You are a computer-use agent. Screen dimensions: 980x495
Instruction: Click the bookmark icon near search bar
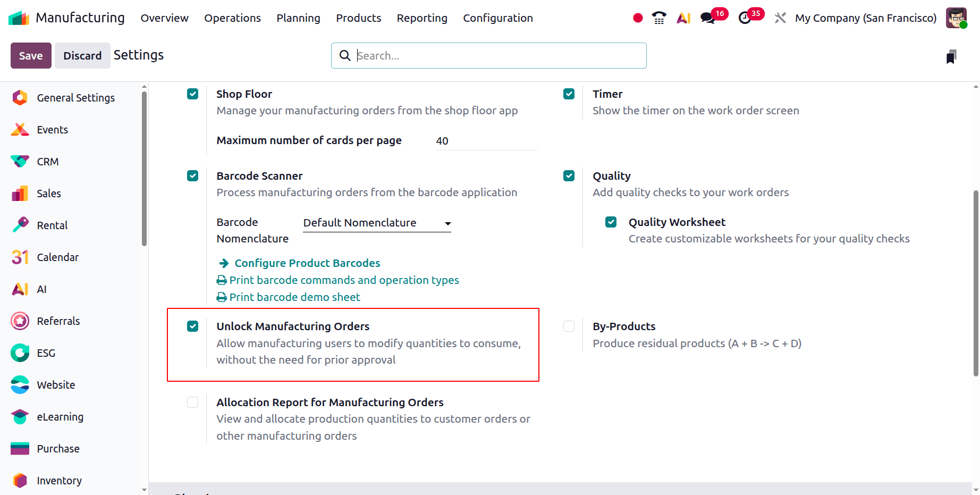point(951,56)
